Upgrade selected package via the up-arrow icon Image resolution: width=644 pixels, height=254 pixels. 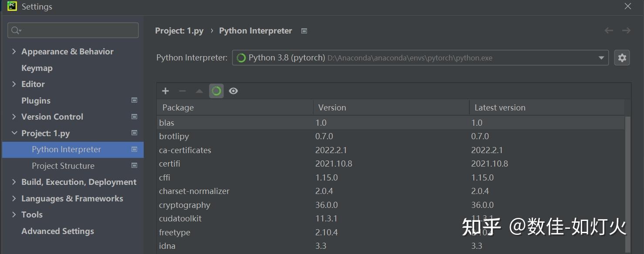tap(199, 91)
